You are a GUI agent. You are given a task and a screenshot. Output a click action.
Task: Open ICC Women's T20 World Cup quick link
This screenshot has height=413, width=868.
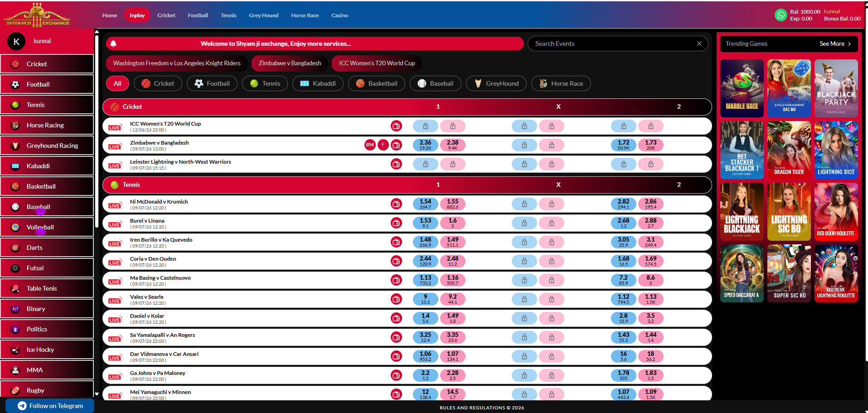[377, 63]
